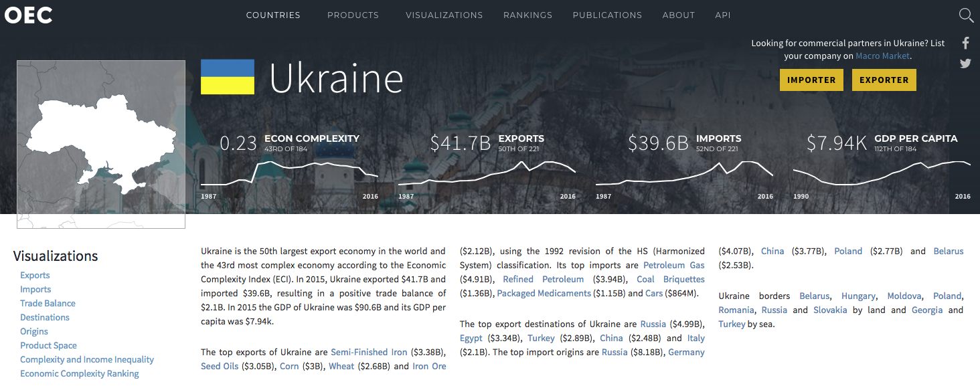Share page via Twitter icon
Image resolution: width=980 pixels, height=390 pixels.
(x=966, y=64)
